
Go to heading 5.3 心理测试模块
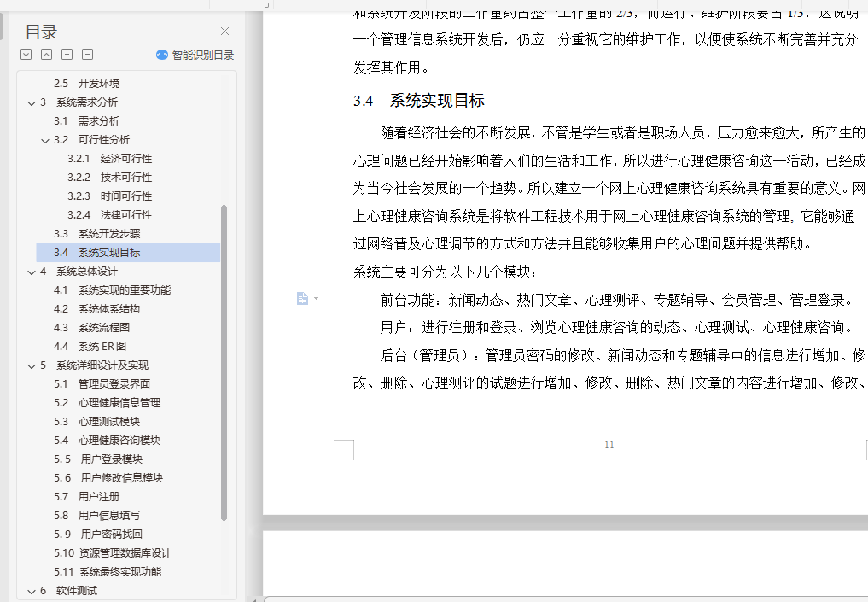[97, 422]
